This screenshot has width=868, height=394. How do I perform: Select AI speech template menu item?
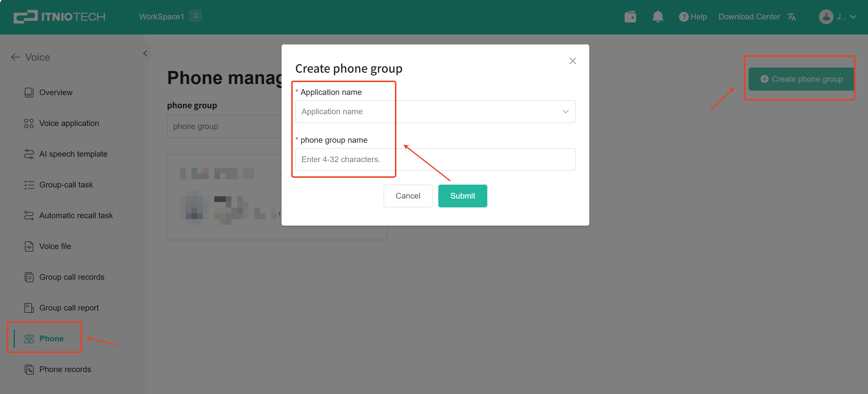pos(73,154)
